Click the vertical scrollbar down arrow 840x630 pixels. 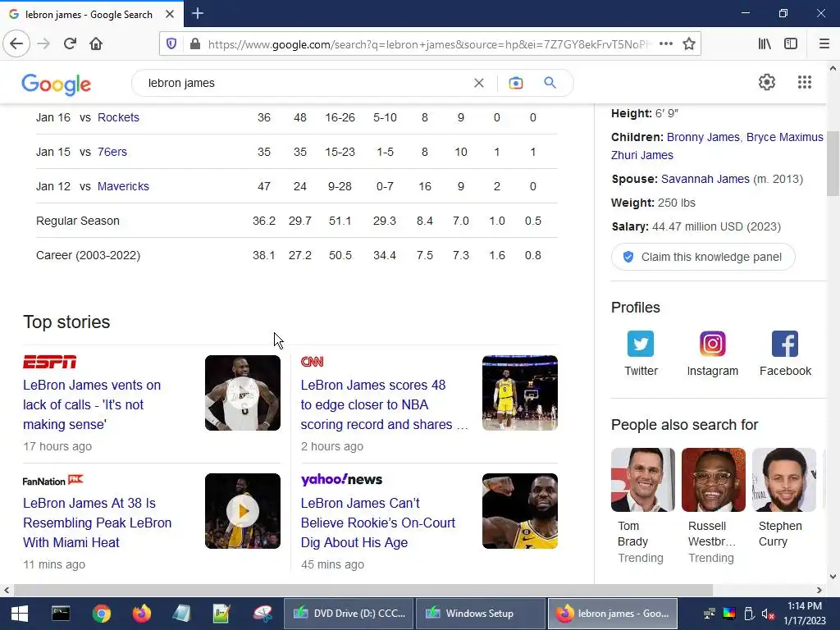pyautogui.click(x=833, y=577)
